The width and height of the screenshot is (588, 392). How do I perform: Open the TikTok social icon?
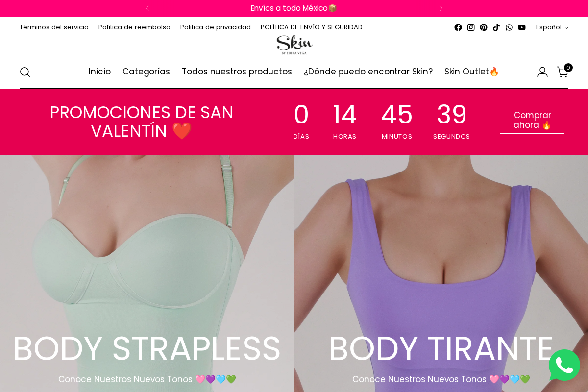[496, 27]
